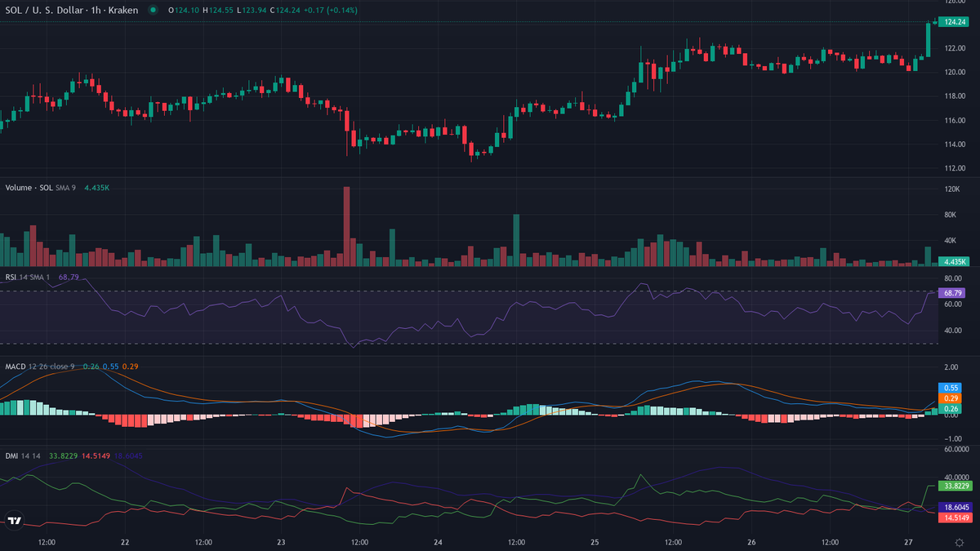
Task: Click the 60.0000 DMI scale label
Action: (955, 449)
